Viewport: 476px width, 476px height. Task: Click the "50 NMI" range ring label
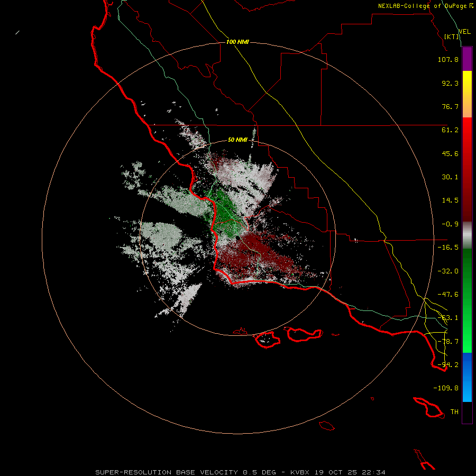click(x=237, y=140)
